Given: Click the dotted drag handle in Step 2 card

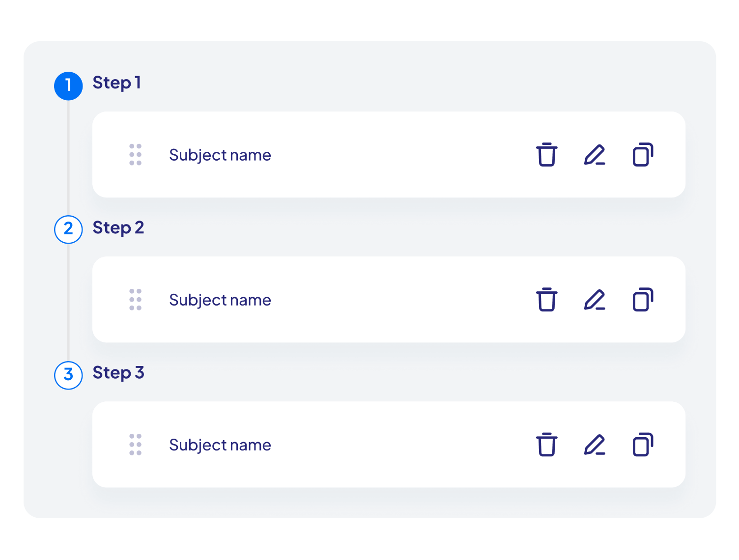Looking at the screenshot, I should coord(135,300).
